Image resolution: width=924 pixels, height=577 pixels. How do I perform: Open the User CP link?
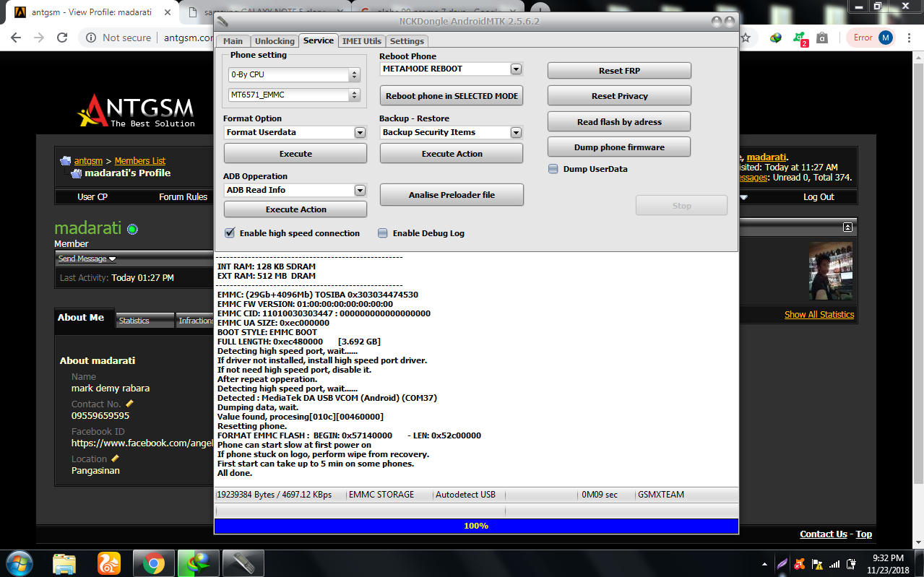(92, 197)
